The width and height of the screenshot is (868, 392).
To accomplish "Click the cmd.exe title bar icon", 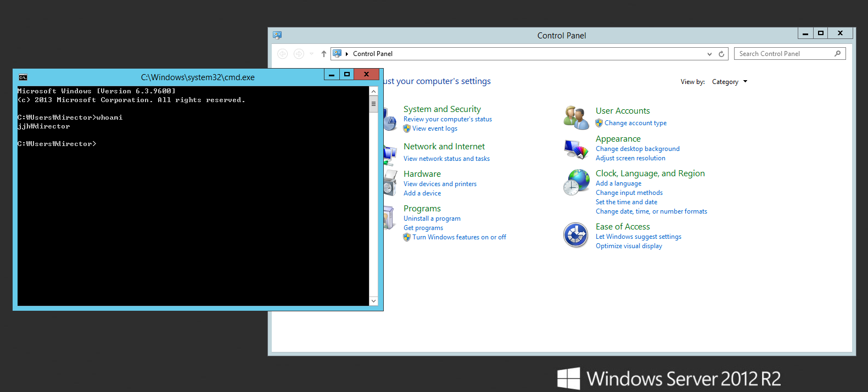I will [23, 77].
